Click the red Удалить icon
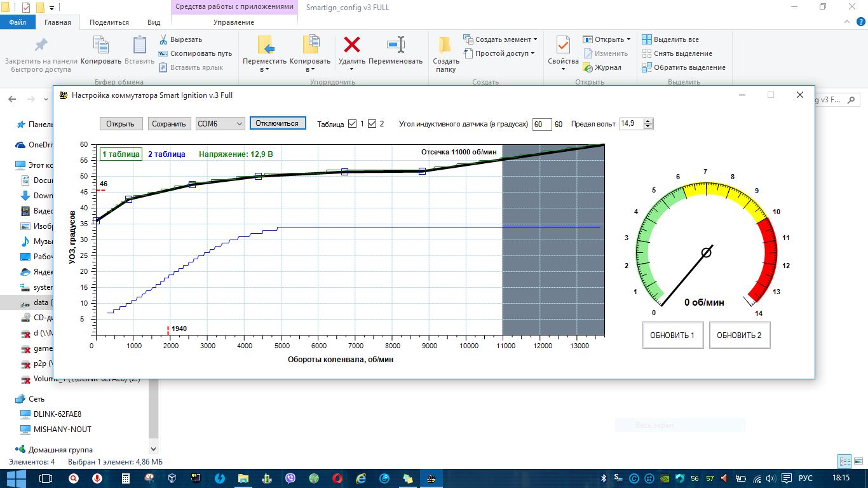The height and width of the screenshot is (488, 868). click(x=351, y=45)
